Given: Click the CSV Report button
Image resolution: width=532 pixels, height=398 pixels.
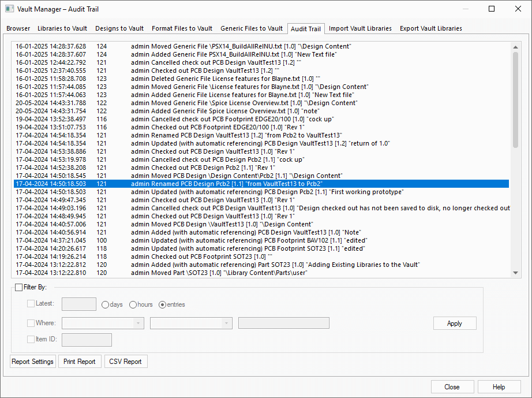Looking at the screenshot, I should click(x=126, y=362).
